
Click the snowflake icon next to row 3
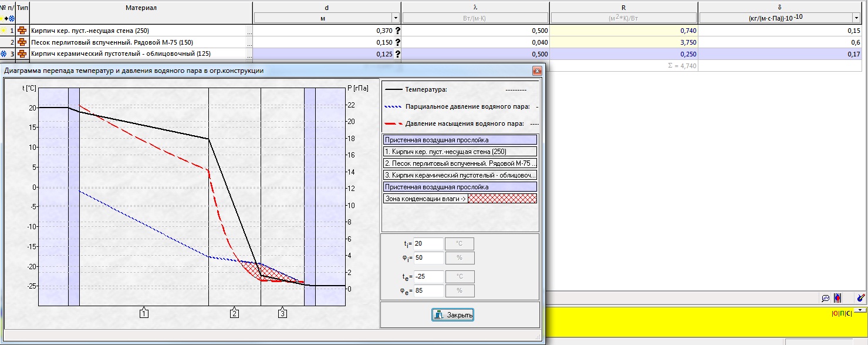click(x=3, y=53)
